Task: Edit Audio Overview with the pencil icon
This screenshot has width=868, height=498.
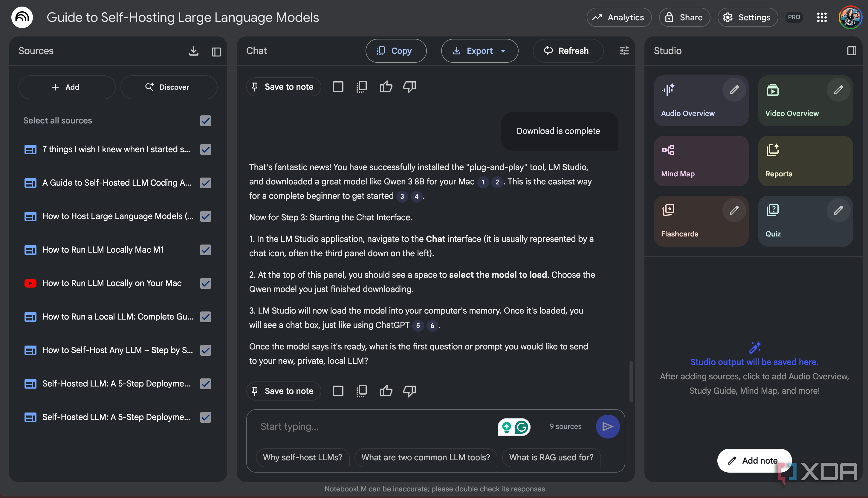Action: pos(734,90)
